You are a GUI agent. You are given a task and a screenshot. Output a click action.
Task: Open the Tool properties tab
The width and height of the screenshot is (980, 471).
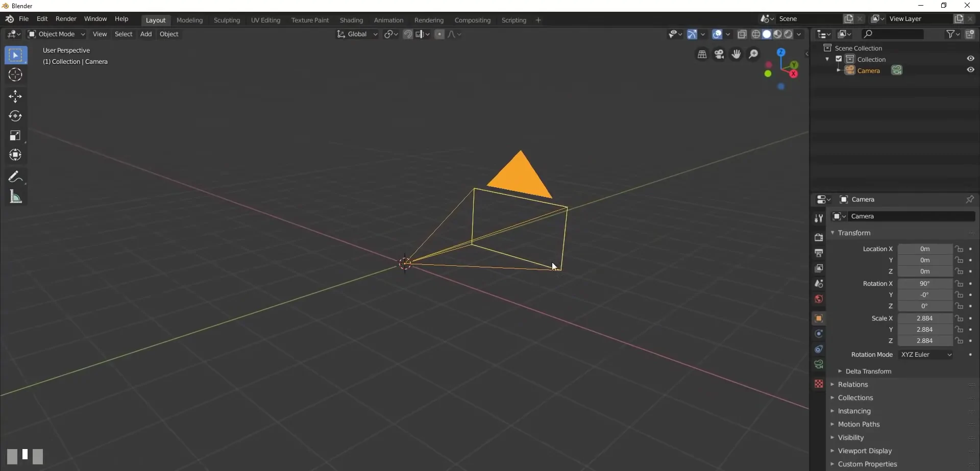click(819, 218)
